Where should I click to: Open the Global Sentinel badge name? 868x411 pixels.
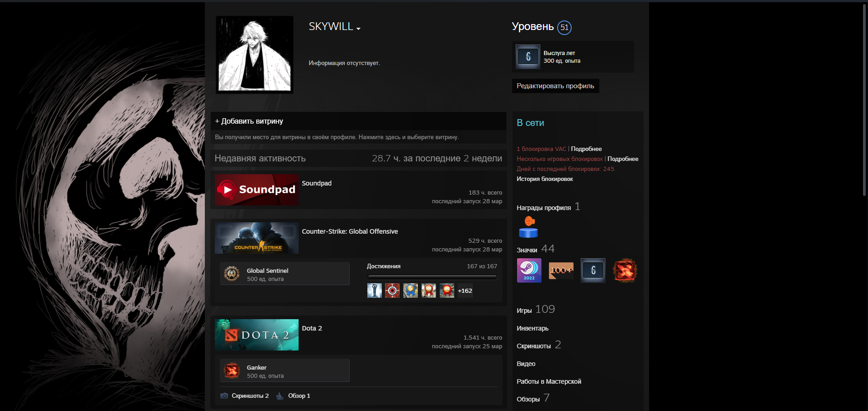pos(268,271)
